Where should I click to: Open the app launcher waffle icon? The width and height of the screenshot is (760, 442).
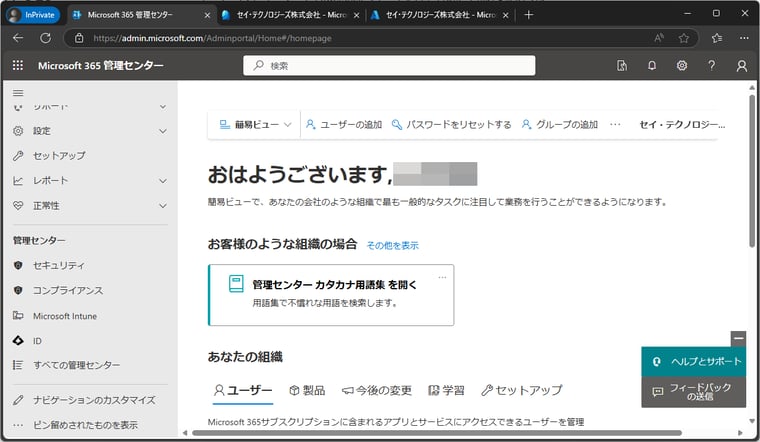tap(18, 65)
